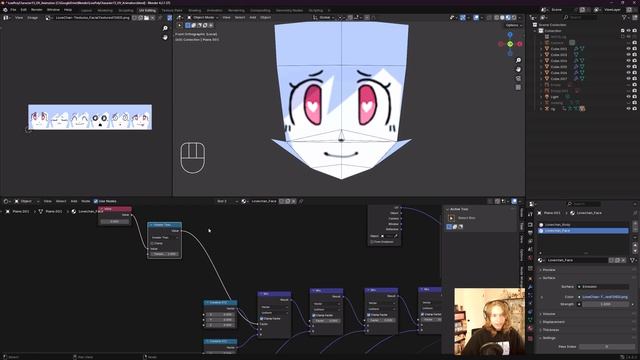Open the Output properties tab icon
This screenshot has height=360, width=640.
(530, 233)
